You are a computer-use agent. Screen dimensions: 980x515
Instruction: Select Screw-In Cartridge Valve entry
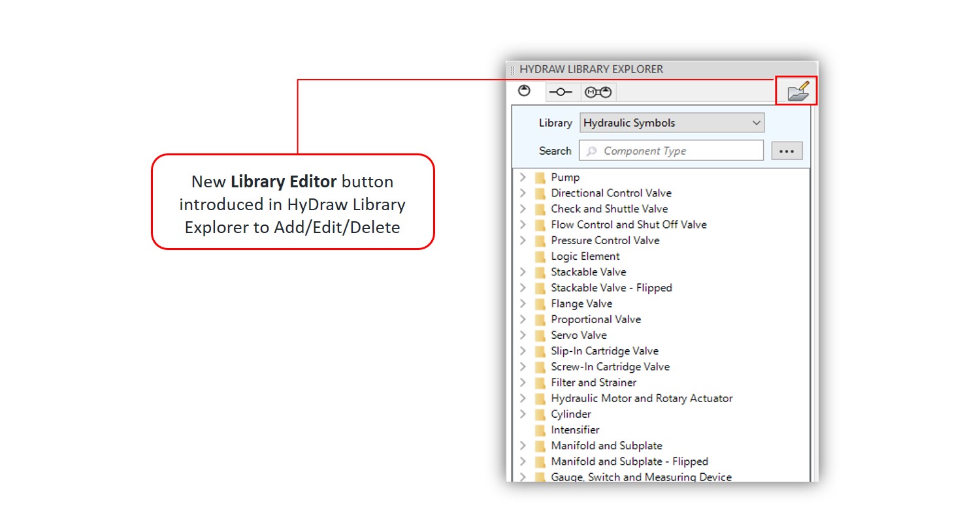click(610, 367)
